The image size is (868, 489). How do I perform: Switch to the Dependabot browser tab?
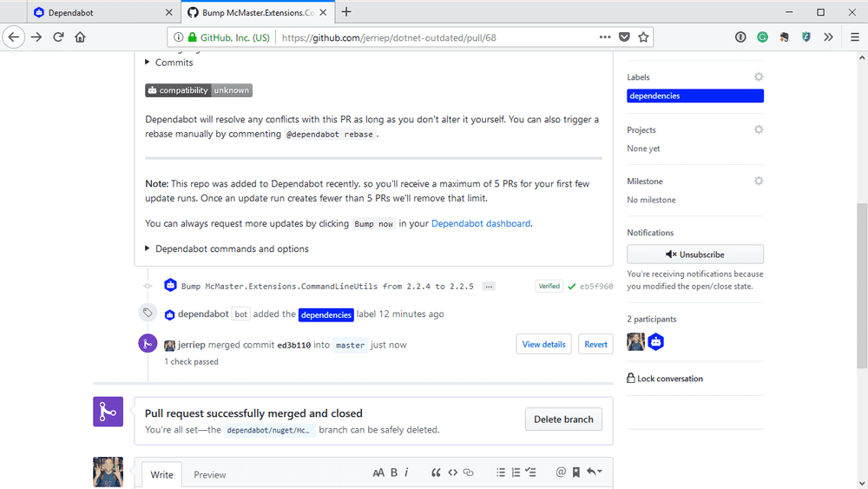[102, 12]
